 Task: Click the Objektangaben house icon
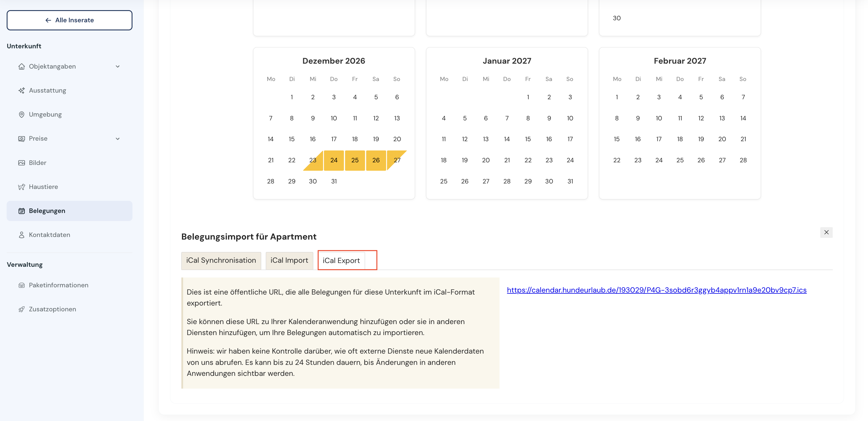(x=22, y=66)
